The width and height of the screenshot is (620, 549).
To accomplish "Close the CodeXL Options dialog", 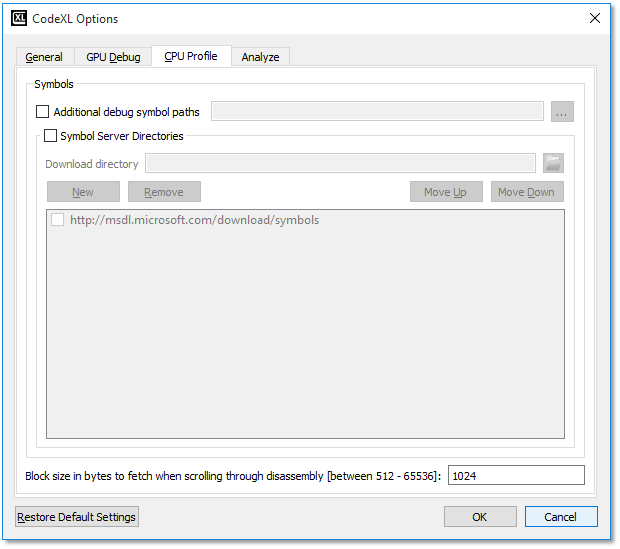I will pos(595,18).
